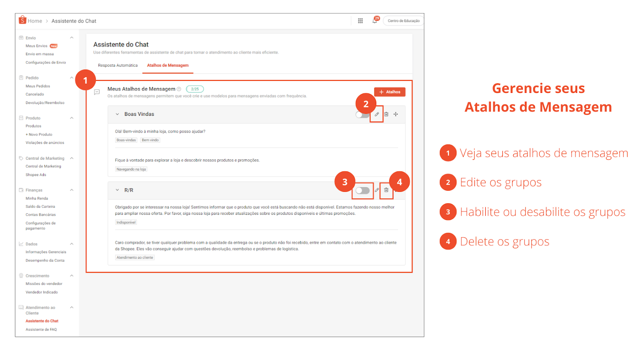
Task: Click the move handle icon of Boas Vindas
Action: pyautogui.click(x=396, y=114)
